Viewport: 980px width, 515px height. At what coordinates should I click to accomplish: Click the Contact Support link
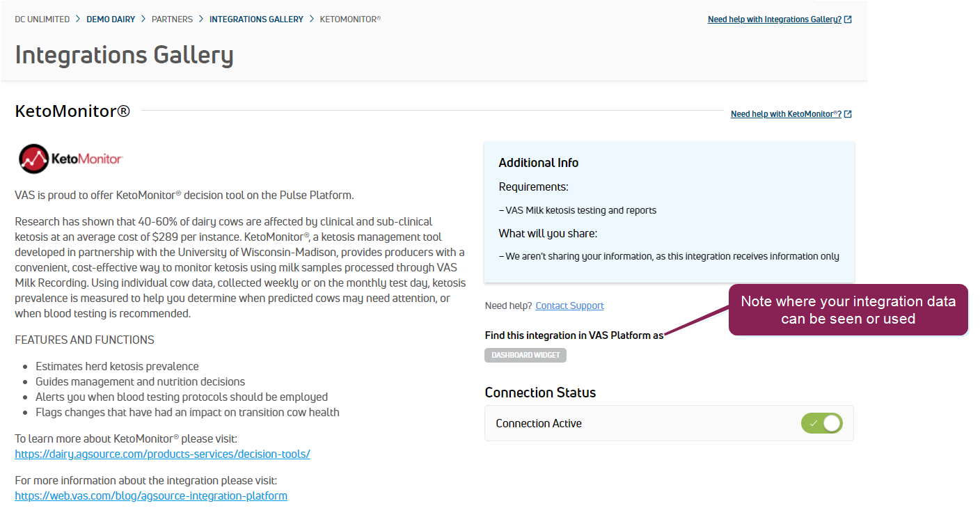click(x=569, y=306)
